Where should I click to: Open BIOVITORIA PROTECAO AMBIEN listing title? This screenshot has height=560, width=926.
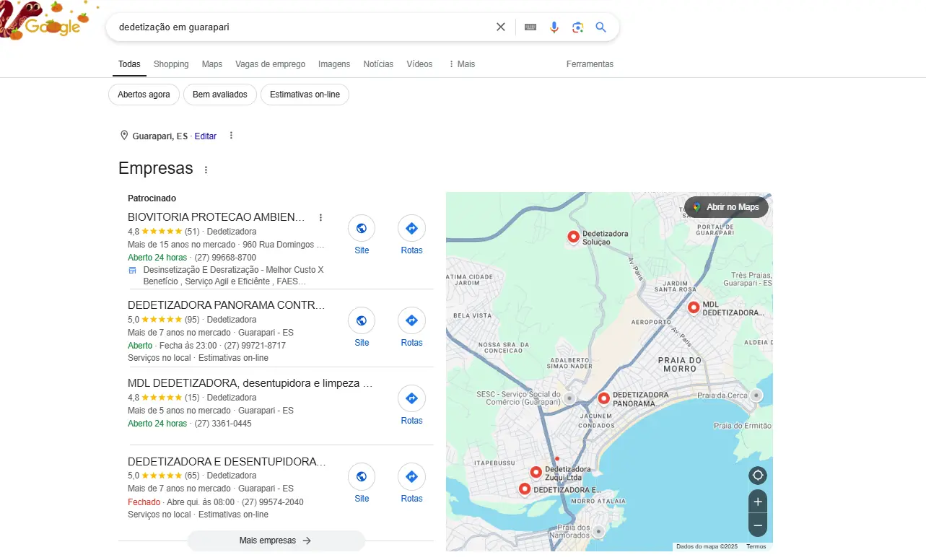[x=217, y=217]
